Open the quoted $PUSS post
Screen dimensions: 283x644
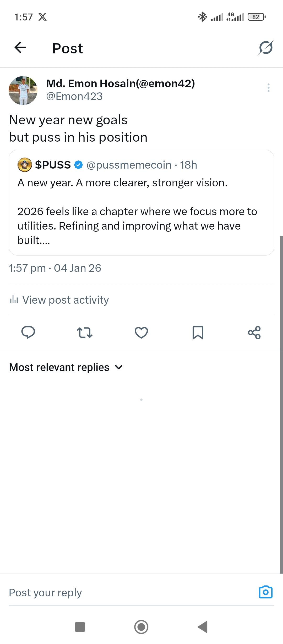pyautogui.click(x=141, y=212)
